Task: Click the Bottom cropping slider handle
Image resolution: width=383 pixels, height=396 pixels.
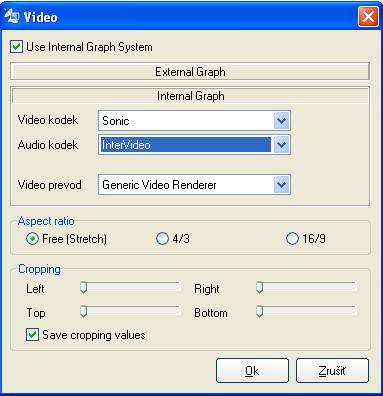Action: pyautogui.click(x=260, y=312)
